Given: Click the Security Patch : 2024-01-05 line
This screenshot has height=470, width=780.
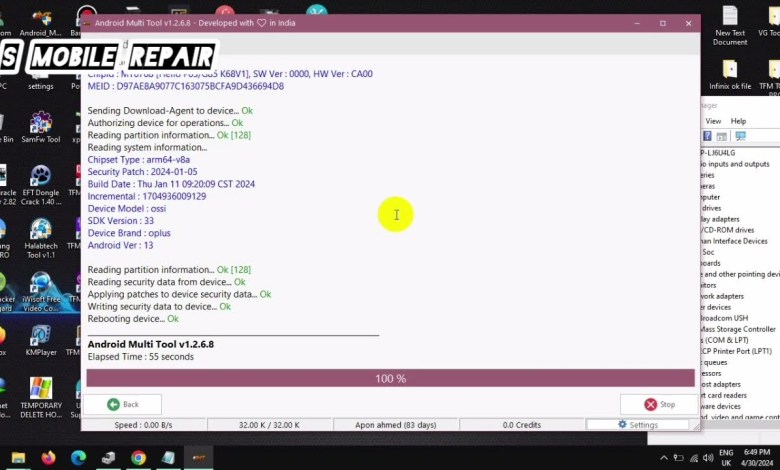Looking at the screenshot, I should 142,172.
